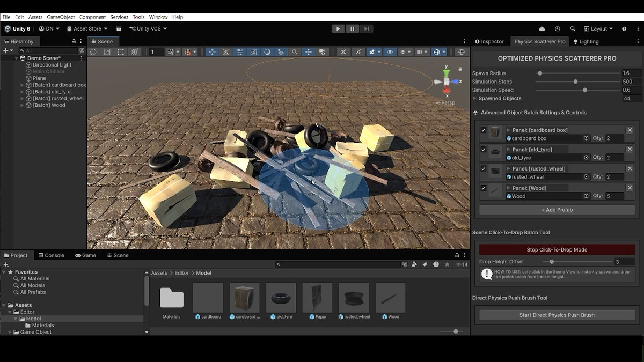Open the Undo History icon
This screenshot has height=362, width=644.
pos(557,29)
